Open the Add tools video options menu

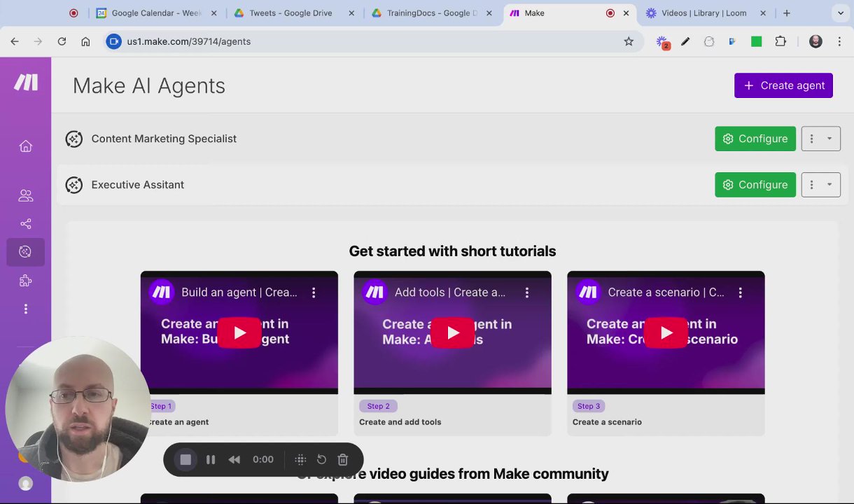click(527, 293)
